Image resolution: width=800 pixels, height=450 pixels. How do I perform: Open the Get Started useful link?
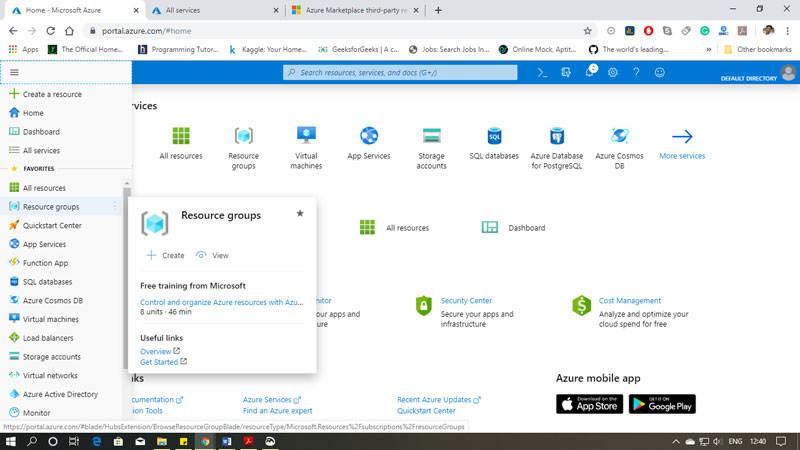[159, 362]
